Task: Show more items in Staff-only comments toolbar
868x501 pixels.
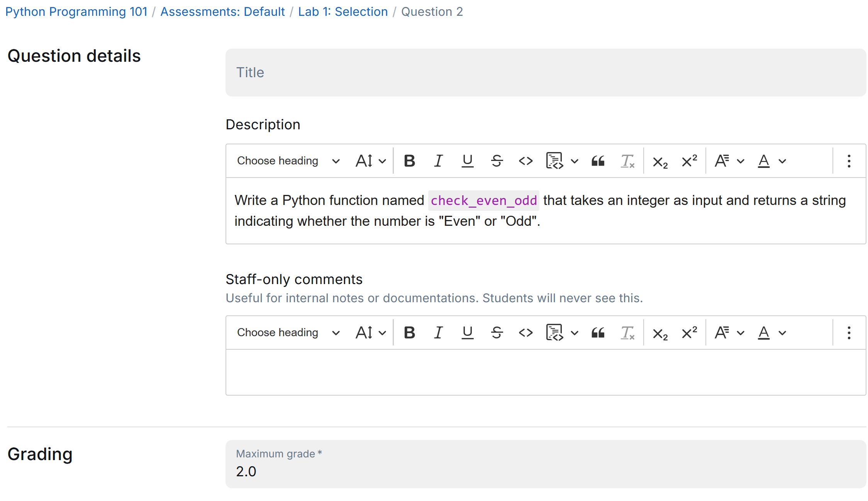Action: (849, 333)
